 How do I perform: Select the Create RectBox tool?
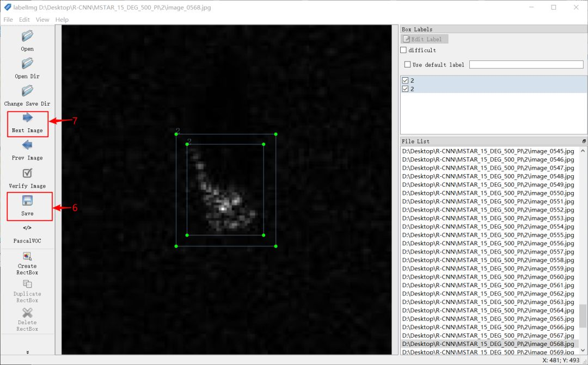27,256
